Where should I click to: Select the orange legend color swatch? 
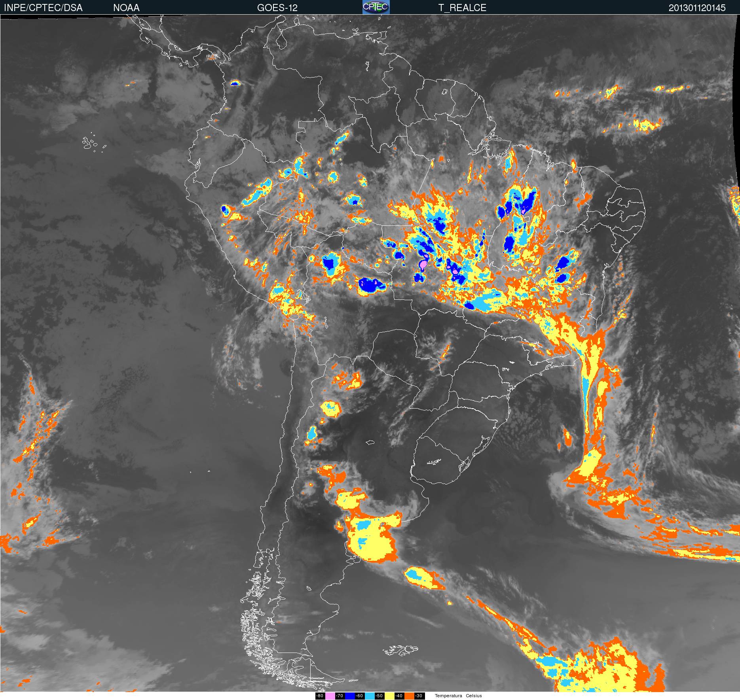click(x=409, y=696)
